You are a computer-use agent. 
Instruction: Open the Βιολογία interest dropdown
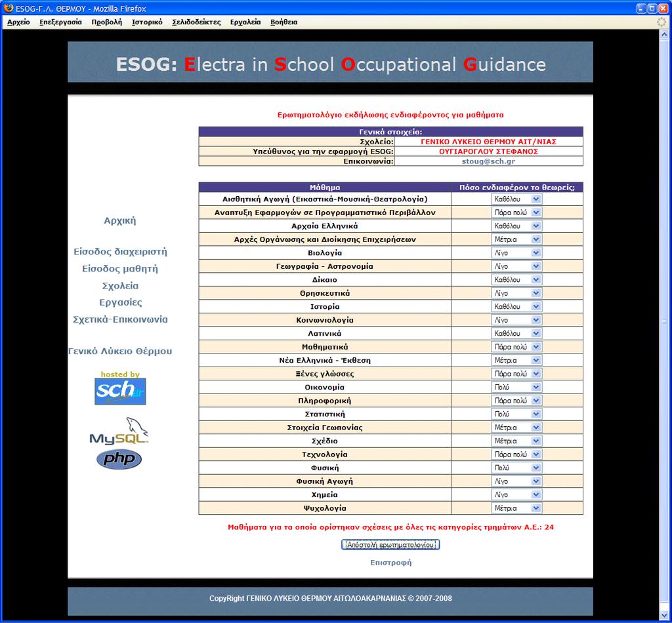516,252
